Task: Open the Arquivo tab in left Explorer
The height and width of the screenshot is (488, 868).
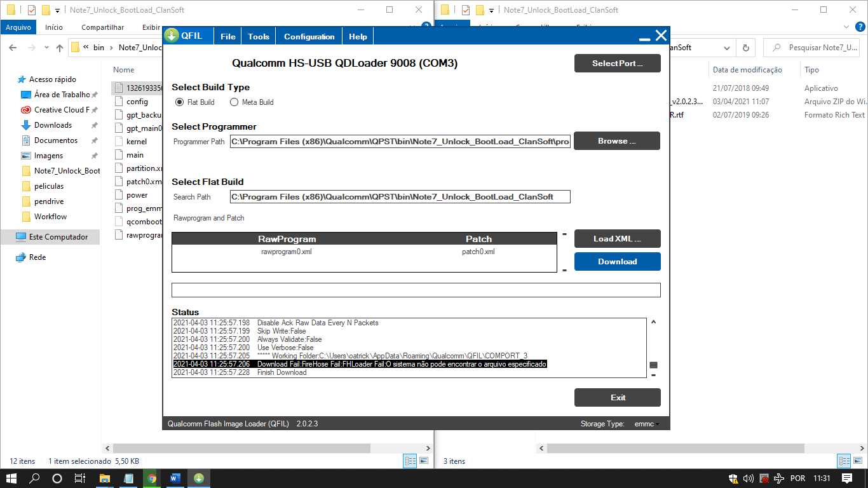Action: point(18,27)
